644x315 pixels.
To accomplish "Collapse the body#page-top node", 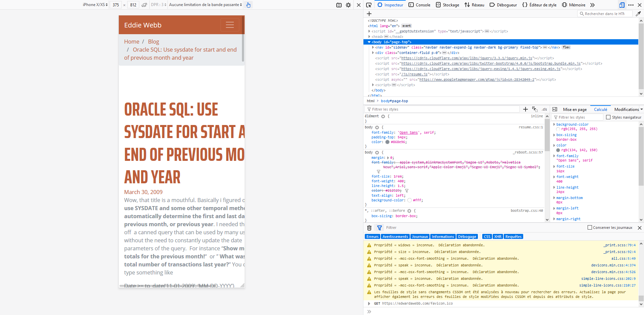I will point(369,42).
